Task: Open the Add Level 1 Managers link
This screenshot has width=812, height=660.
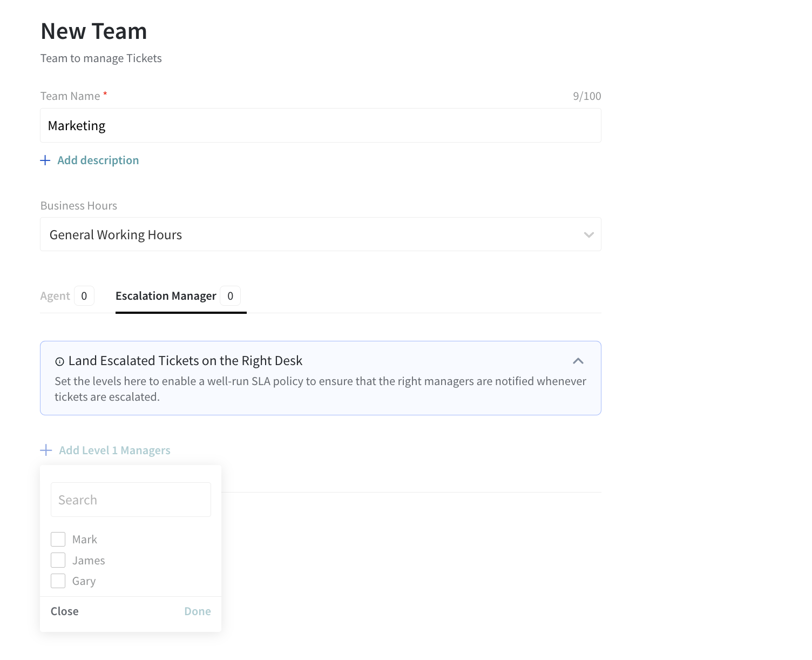Action: pyautogui.click(x=114, y=450)
